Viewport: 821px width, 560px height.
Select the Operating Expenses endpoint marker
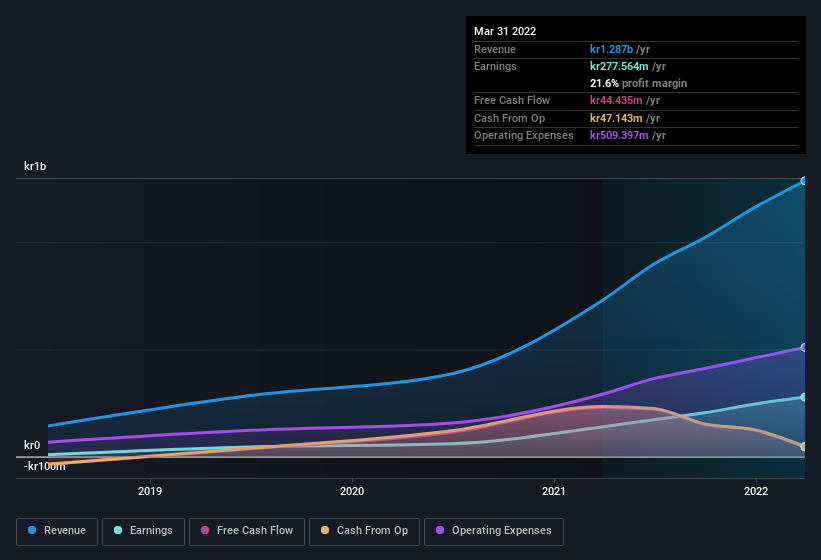pos(803,348)
